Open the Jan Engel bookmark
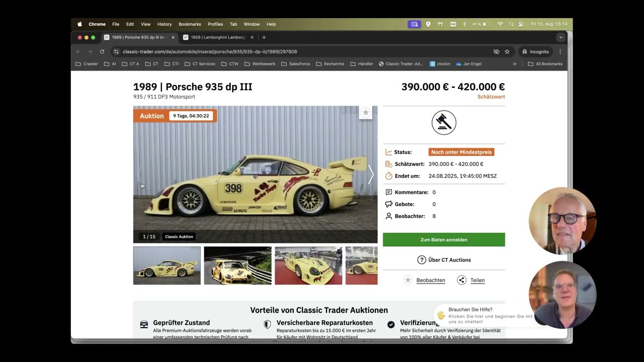644x362 pixels. coord(468,64)
